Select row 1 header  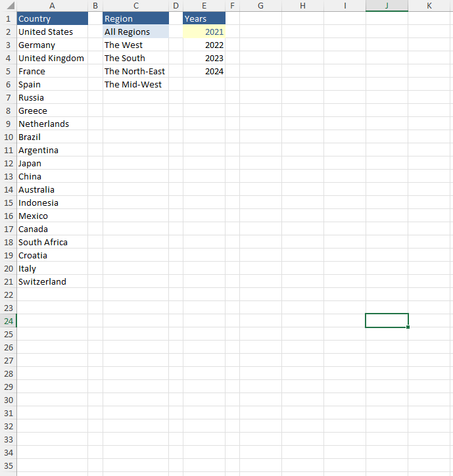click(8, 18)
